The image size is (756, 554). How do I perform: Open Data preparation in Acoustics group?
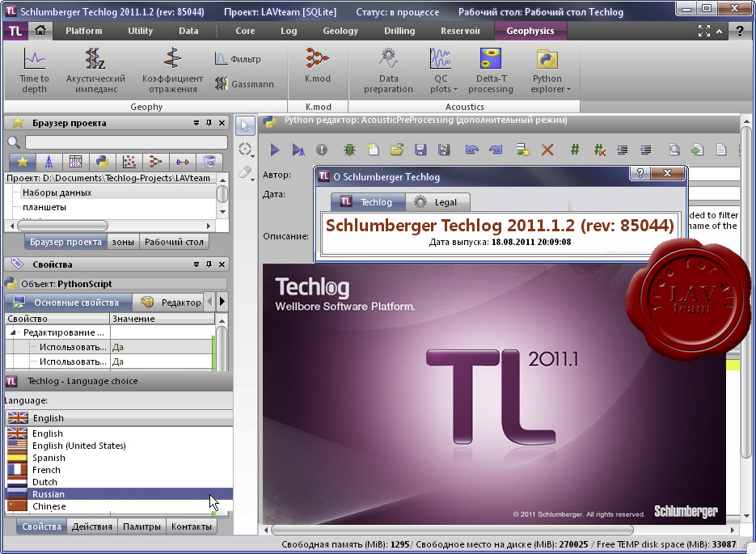pyautogui.click(x=388, y=71)
